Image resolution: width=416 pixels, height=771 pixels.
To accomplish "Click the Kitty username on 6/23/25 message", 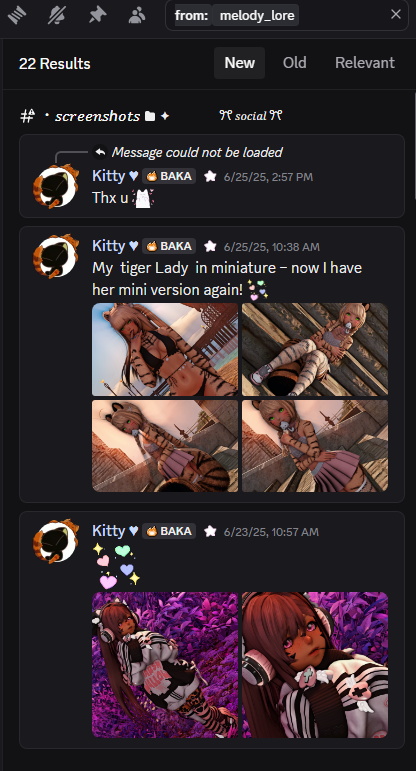I will [x=109, y=531].
